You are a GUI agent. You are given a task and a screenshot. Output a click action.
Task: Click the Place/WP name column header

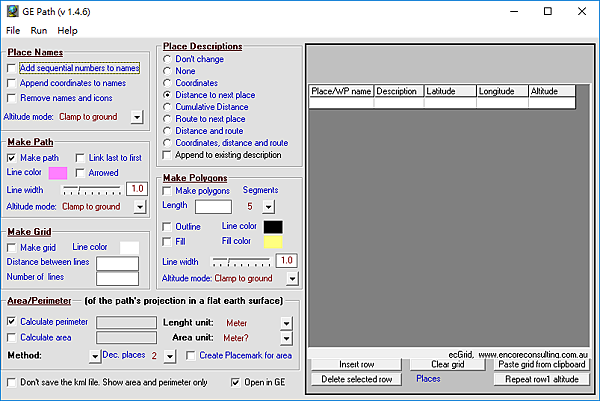(x=341, y=91)
